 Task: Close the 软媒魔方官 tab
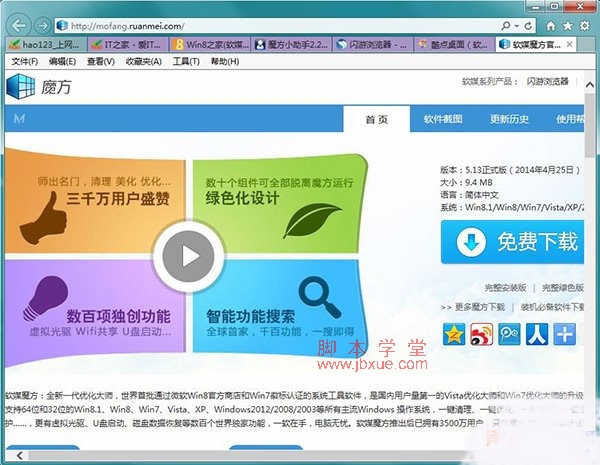coord(569,44)
